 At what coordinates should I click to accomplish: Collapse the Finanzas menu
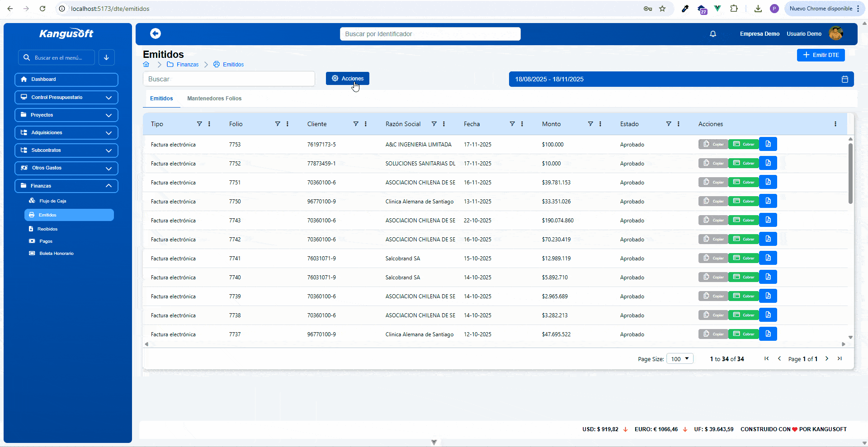66,186
